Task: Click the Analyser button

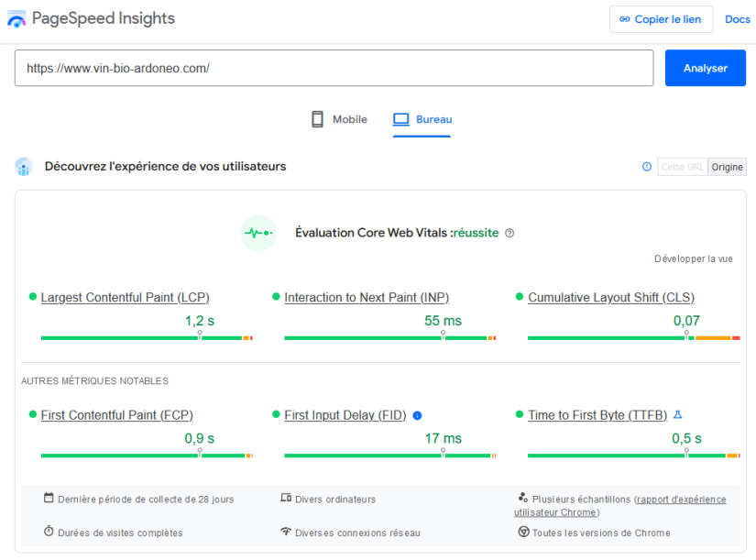Action: coord(706,68)
